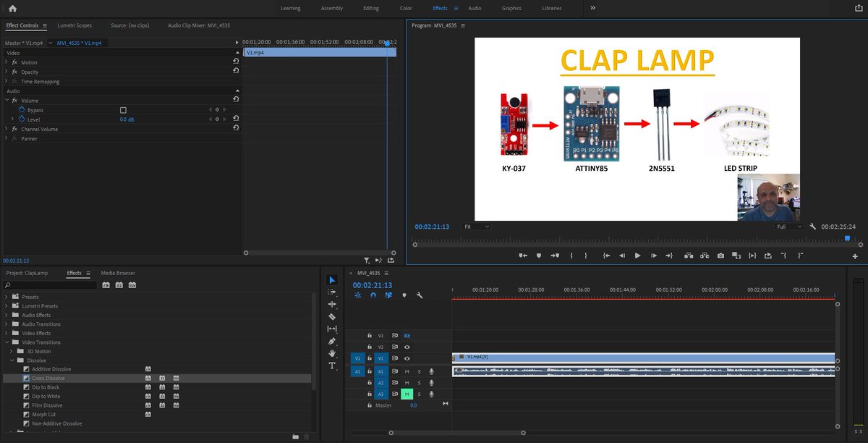Toggle Linked Selection in timeline
Screen dimensions: 868x443
(388, 295)
